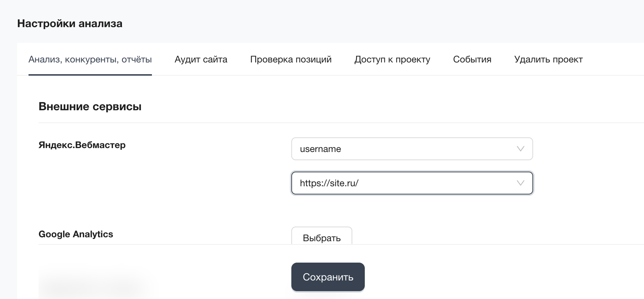Click the 'Google Analytics' label

pos(76,234)
